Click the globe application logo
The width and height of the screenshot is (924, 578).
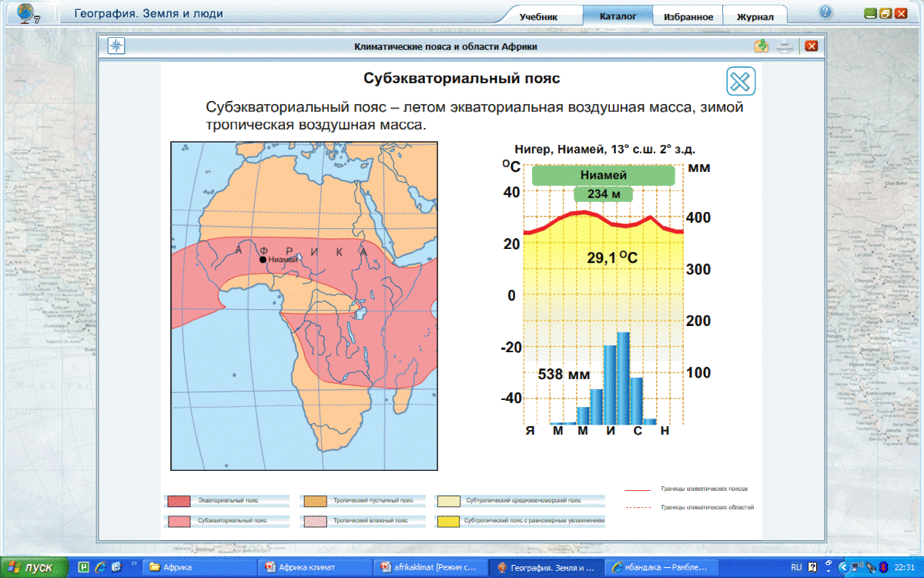[28, 13]
